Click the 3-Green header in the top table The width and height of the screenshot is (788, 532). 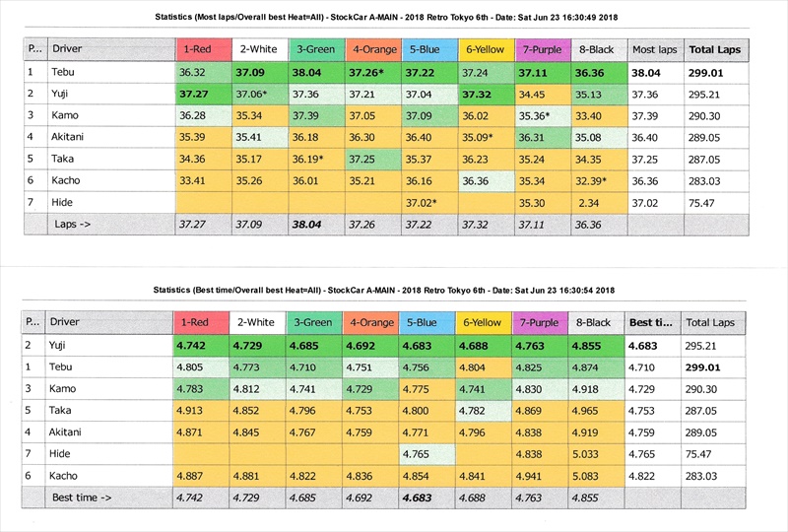[x=315, y=49]
